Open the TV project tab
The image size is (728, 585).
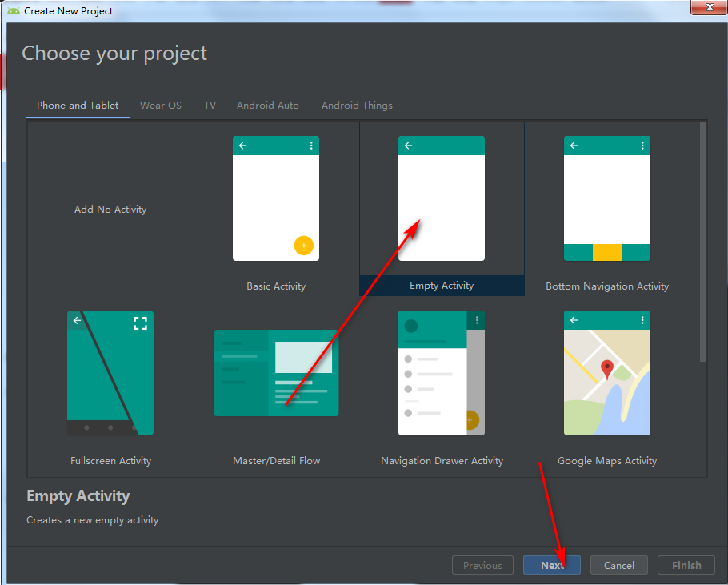pos(210,105)
